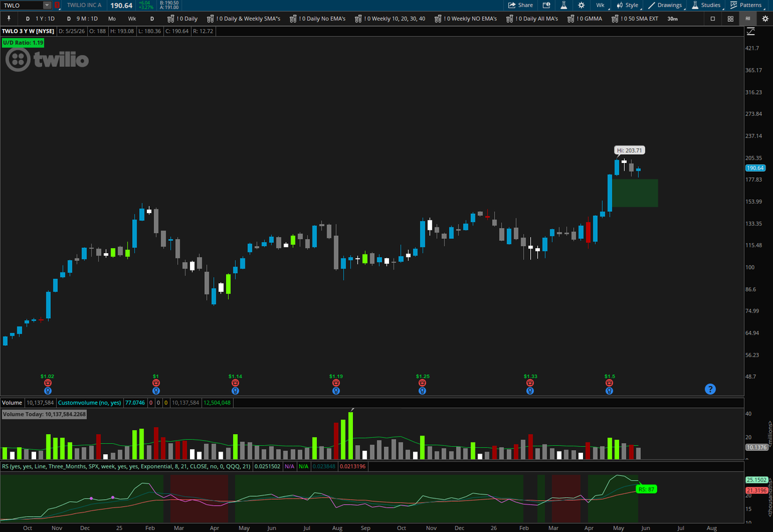Screen dimensions: 773x532
Task: Open the news clock icon next to Share
Action: (546, 5)
